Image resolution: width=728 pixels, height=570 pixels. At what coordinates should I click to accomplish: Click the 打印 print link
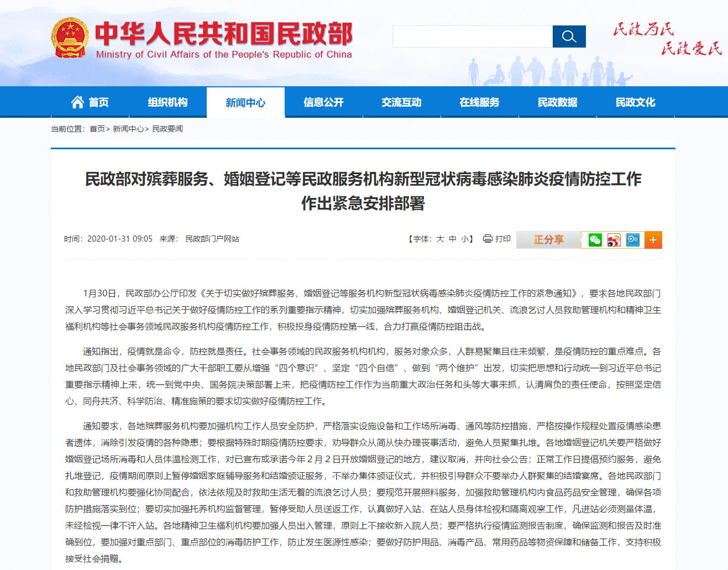point(503,239)
